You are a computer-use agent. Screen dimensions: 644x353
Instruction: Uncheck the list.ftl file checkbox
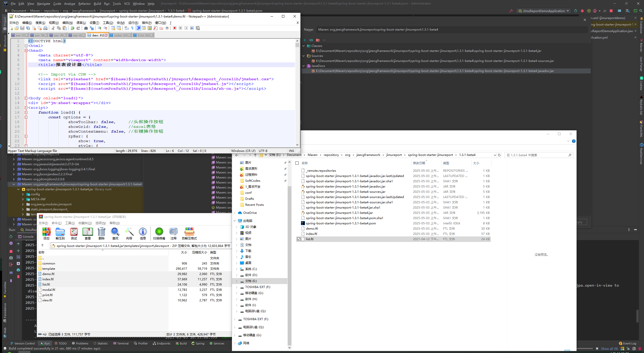pyautogui.click(x=299, y=239)
